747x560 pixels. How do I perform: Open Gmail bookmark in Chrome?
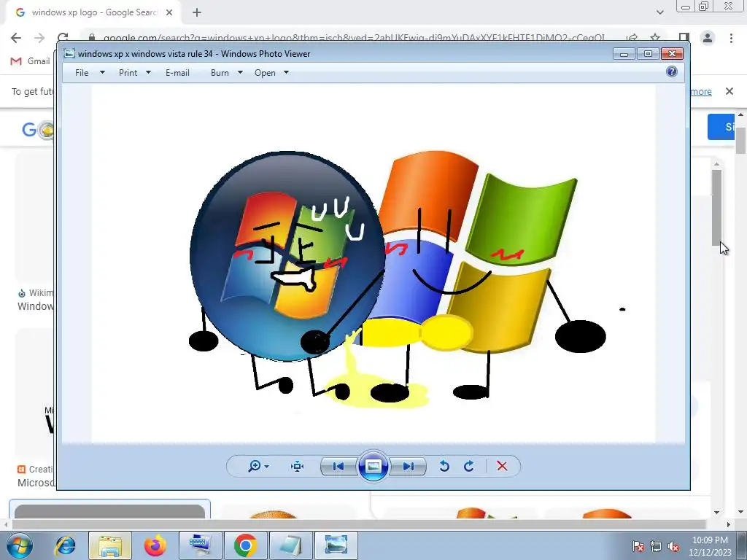pyautogui.click(x=31, y=61)
